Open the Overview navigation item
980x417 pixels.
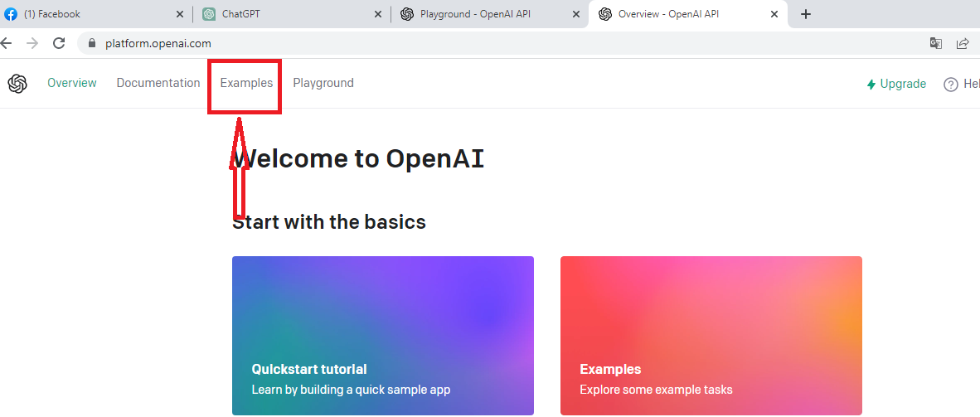(x=72, y=83)
